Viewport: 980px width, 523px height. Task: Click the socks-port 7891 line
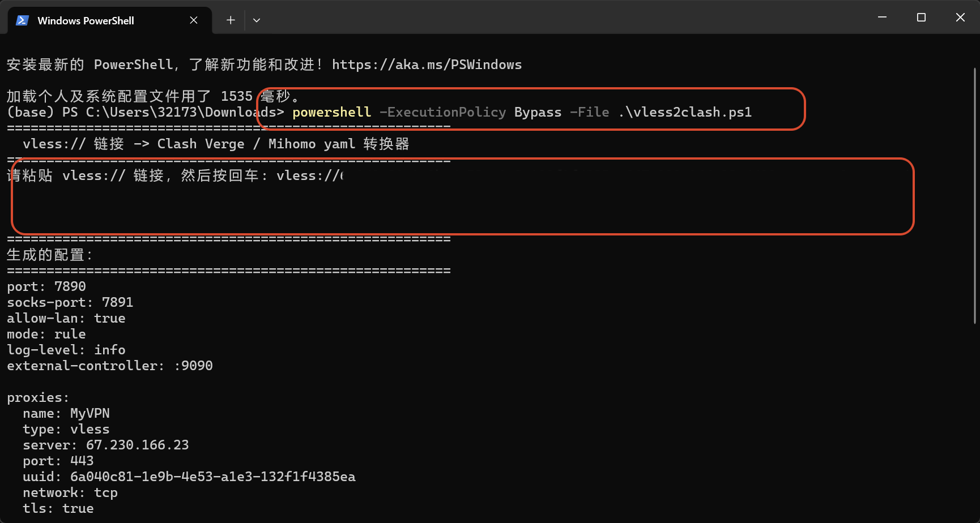tap(70, 302)
